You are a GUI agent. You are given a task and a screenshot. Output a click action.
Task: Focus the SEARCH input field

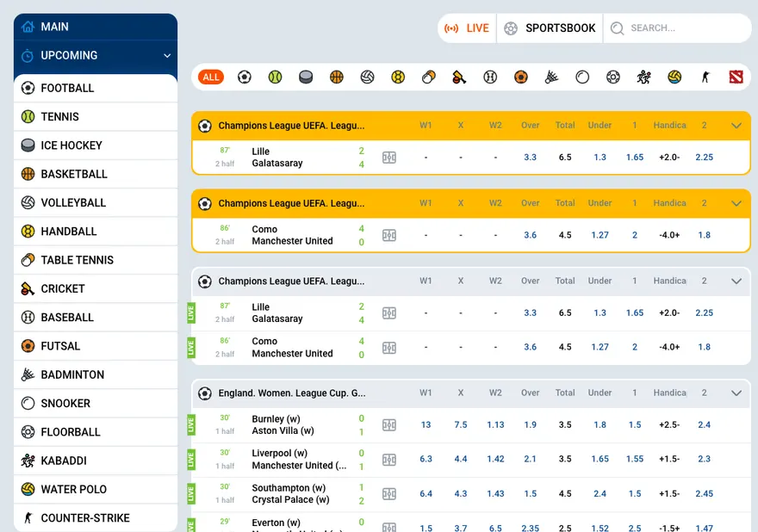pos(678,28)
